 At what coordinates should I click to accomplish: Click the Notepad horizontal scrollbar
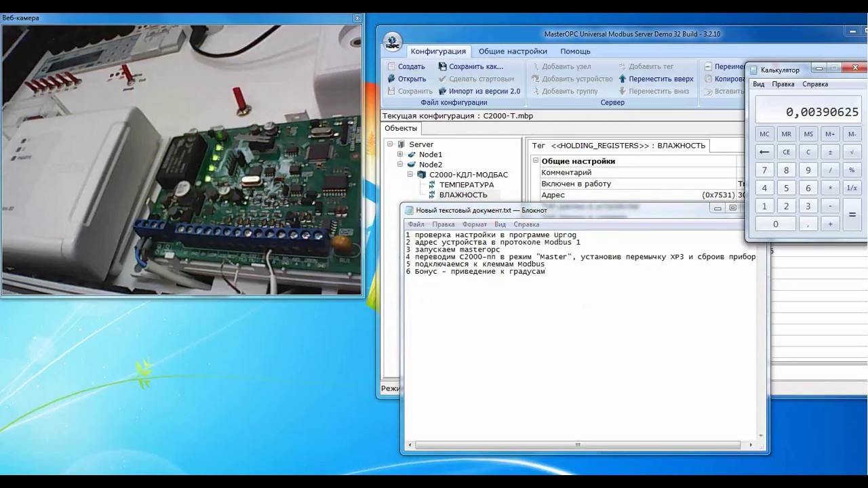click(x=582, y=445)
